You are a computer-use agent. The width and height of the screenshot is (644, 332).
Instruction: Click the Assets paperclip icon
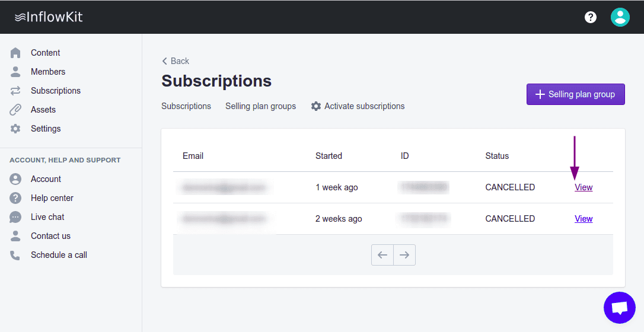tap(15, 110)
